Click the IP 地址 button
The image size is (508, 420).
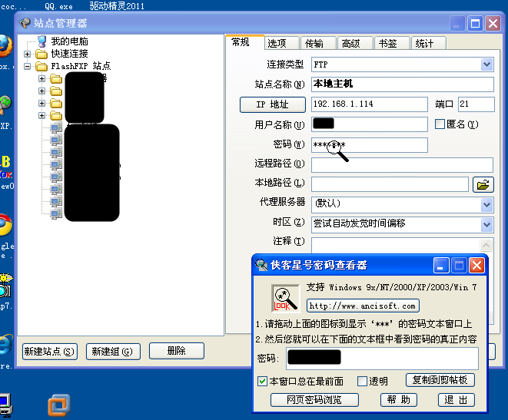pyautogui.click(x=273, y=104)
